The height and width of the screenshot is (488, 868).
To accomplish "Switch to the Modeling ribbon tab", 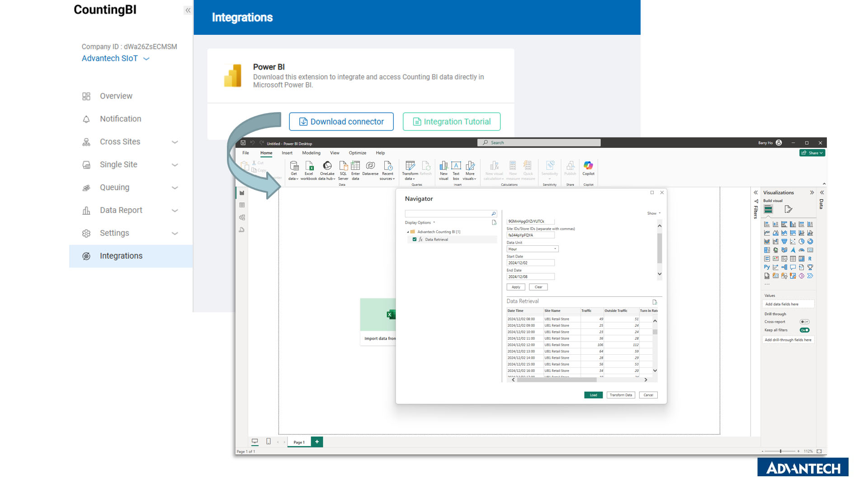I will point(311,153).
